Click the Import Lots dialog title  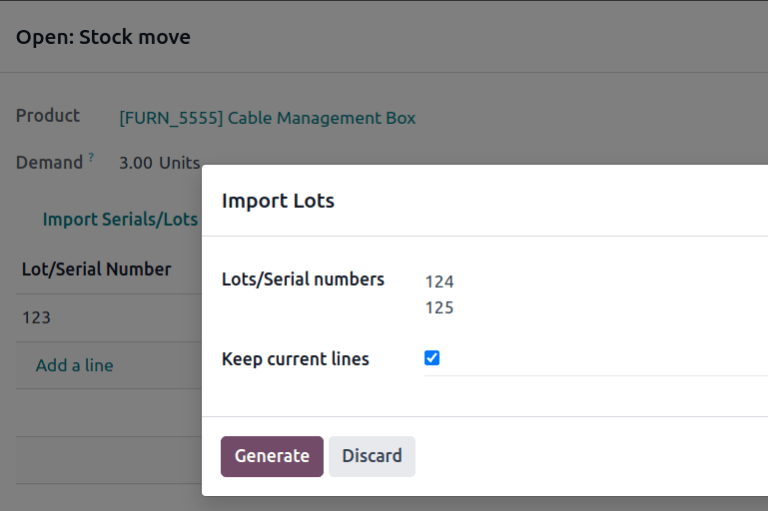[278, 200]
